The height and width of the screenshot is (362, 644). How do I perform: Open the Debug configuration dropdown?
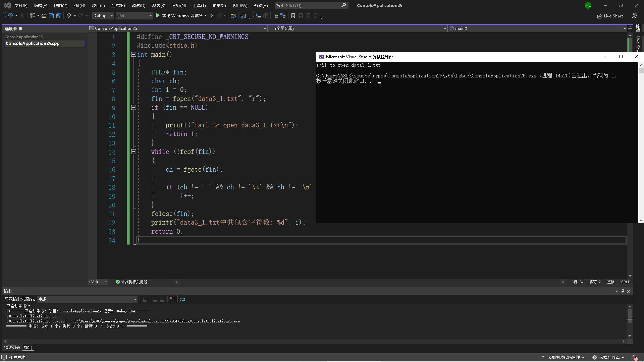(103, 16)
